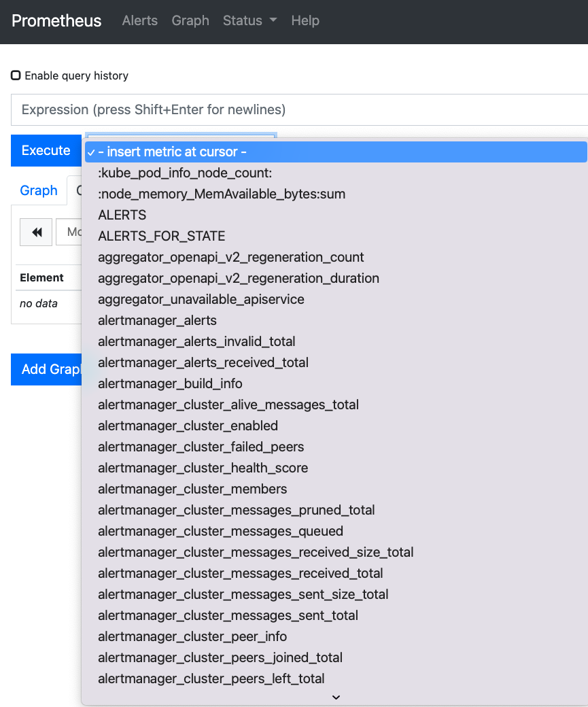The height and width of the screenshot is (707, 588).
Task: Open the Graph navbar item
Action: click(x=190, y=20)
